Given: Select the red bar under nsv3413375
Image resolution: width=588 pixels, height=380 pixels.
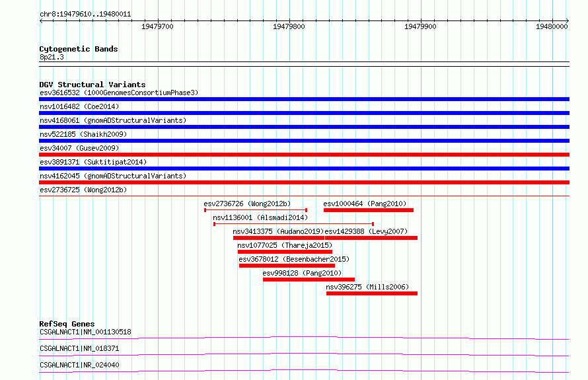Looking at the screenshot, I should coord(279,238).
